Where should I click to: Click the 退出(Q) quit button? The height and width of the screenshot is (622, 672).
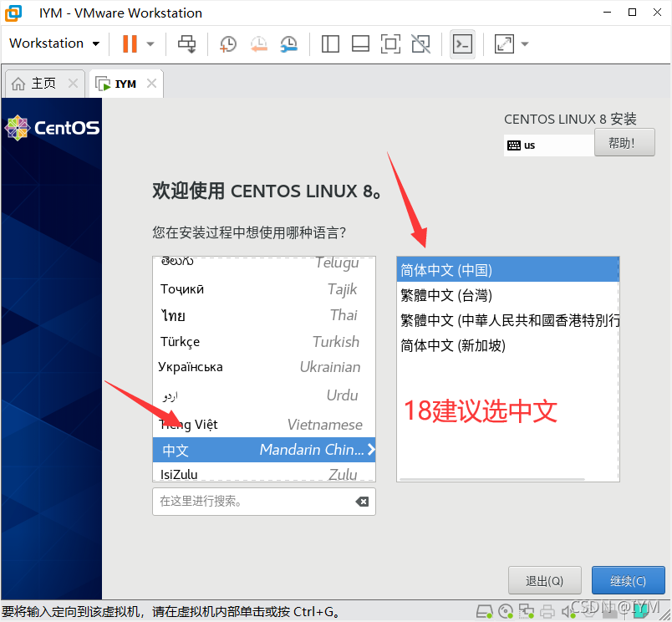(545, 581)
